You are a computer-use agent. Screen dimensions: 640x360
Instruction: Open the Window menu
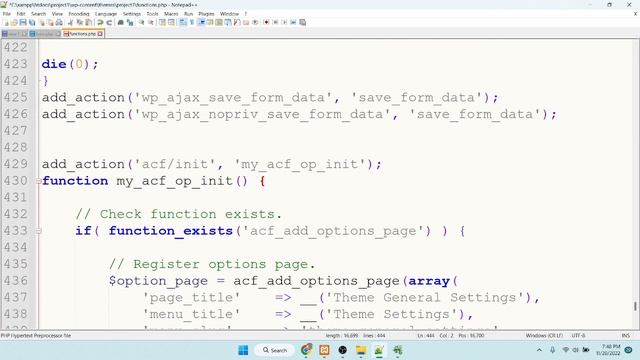tap(229, 14)
